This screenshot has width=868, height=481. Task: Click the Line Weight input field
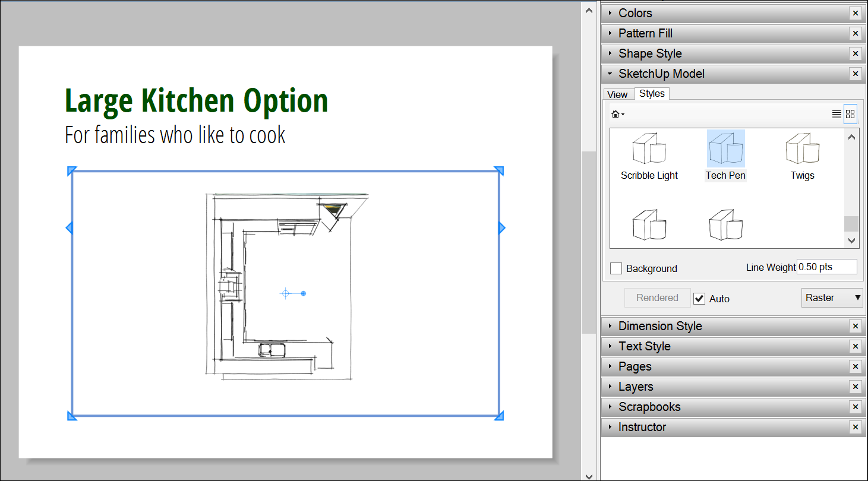pos(826,267)
